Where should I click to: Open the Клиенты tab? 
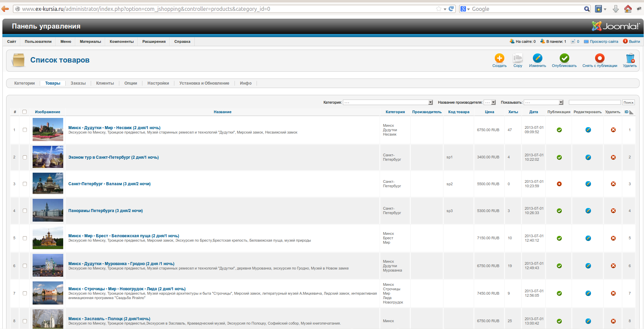click(105, 83)
